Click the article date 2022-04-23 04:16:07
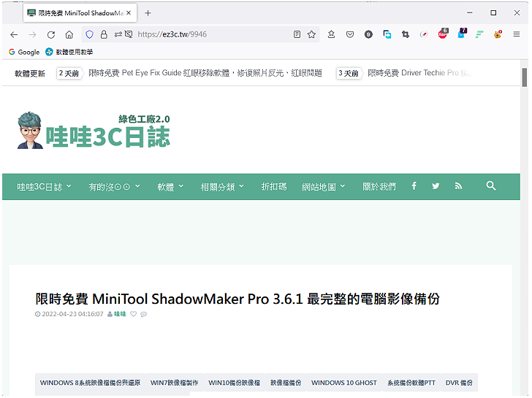This screenshot has width=532, height=398. (x=72, y=314)
